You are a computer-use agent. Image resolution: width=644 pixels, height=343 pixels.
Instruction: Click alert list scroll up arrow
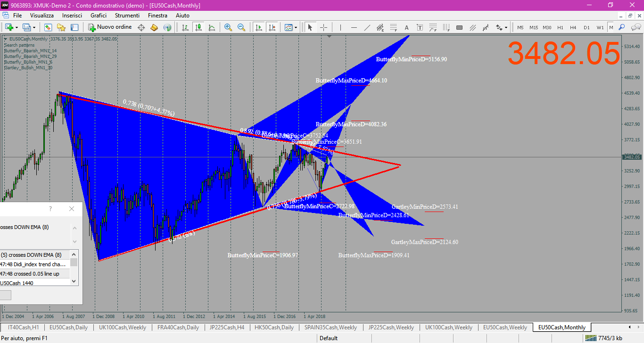pyautogui.click(x=74, y=254)
